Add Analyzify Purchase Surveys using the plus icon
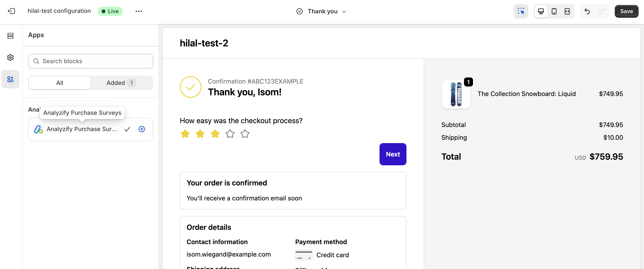 coord(142,129)
